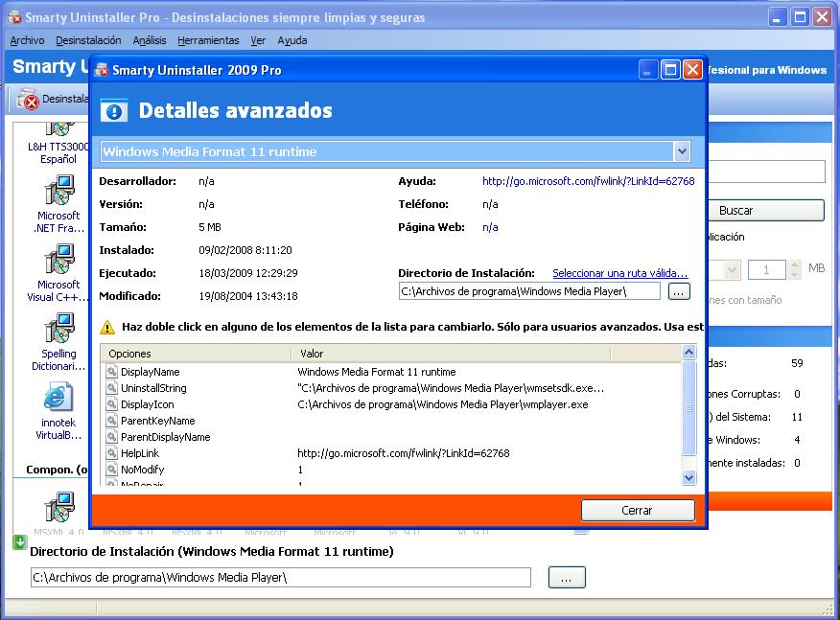Open the Herramientas menu

[x=208, y=40]
